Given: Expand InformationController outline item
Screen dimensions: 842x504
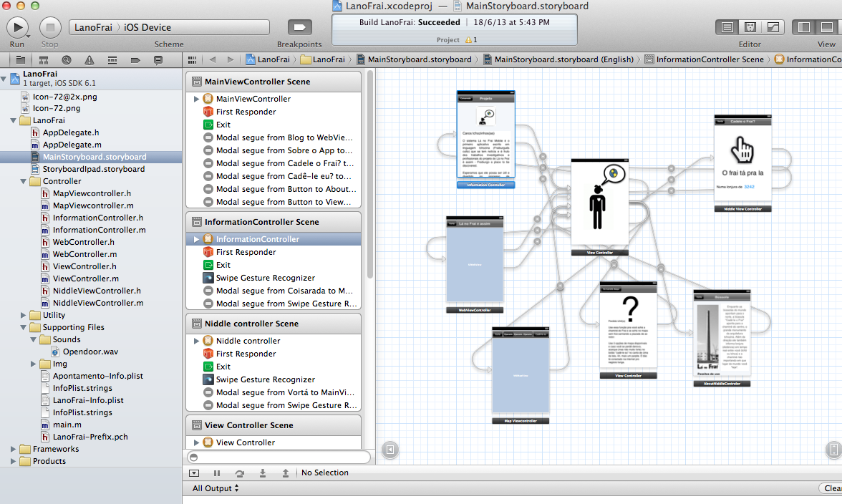Looking at the screenshot, I should coord(196,239).
